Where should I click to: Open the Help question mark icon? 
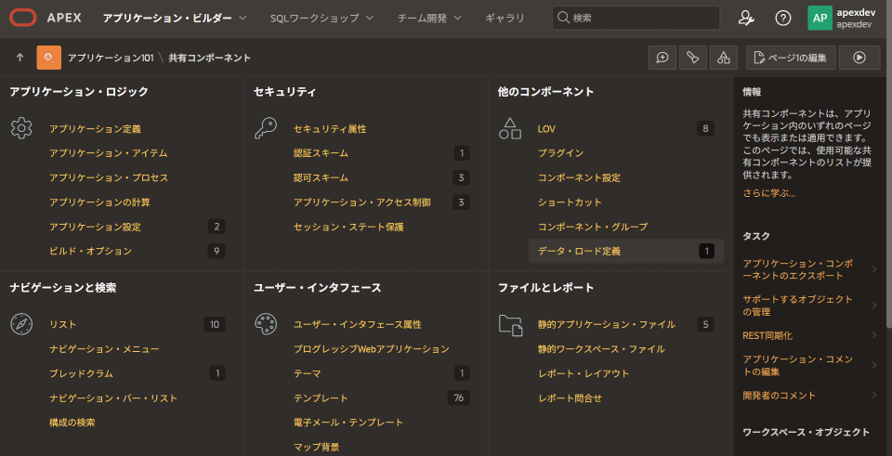783,18
